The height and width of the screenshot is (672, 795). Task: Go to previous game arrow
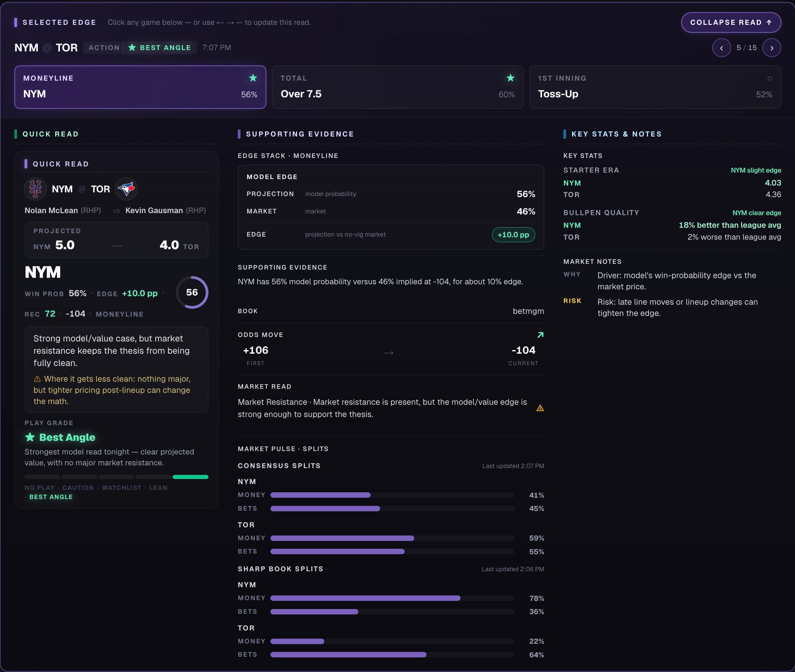[x=721, y=48]
